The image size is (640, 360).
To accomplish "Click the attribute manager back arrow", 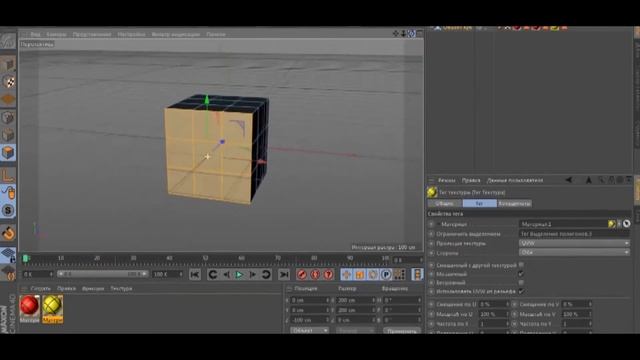I will [x=569, y=180].
